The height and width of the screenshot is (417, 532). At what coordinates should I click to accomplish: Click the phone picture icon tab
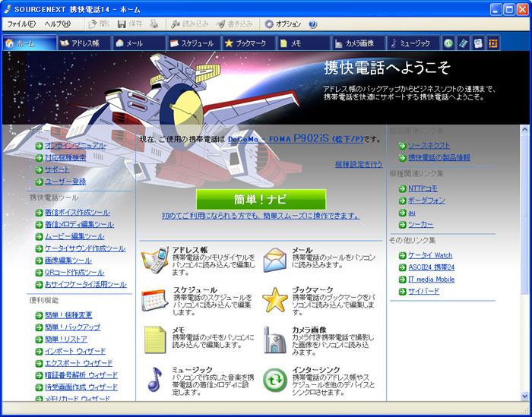(x=478, y=43)
